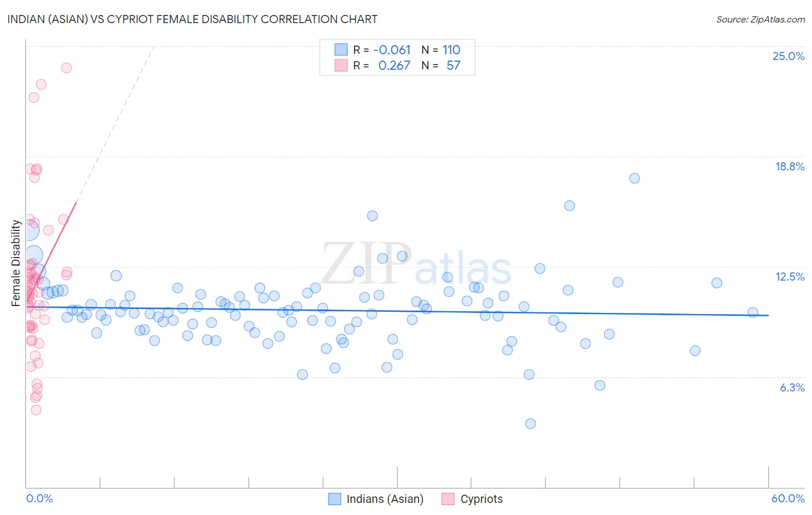The image size is (812, 515).
Task: Click the blue point near 18.8% line
Action: click(x=635, y=178)
